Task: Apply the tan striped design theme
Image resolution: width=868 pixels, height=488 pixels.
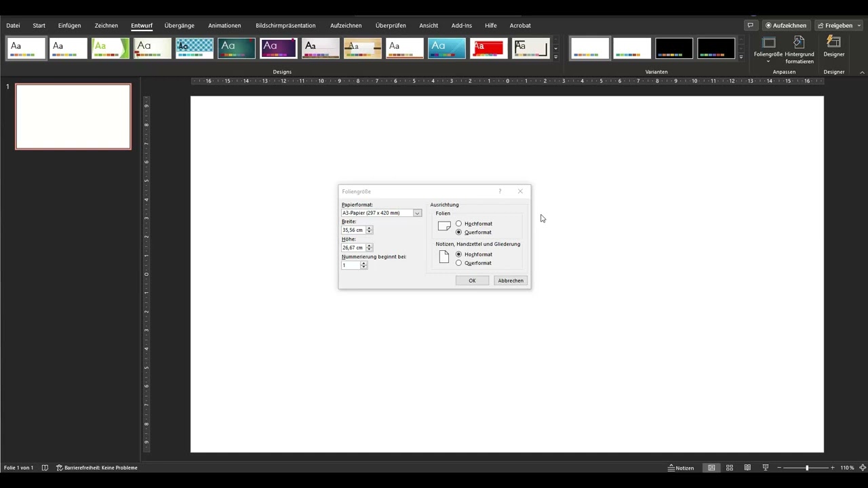Action: pyautogui.click(x=363, y=48)
